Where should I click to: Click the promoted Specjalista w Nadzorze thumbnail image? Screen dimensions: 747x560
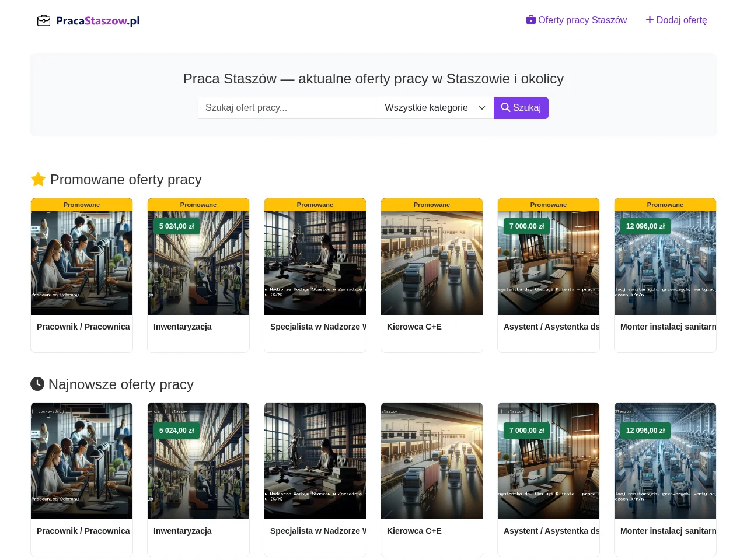[315, 263]
